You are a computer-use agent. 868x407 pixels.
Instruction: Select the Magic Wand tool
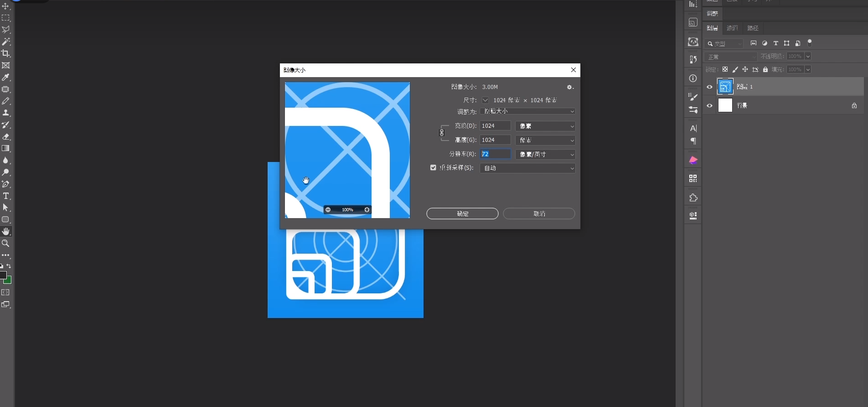point(6,42)
